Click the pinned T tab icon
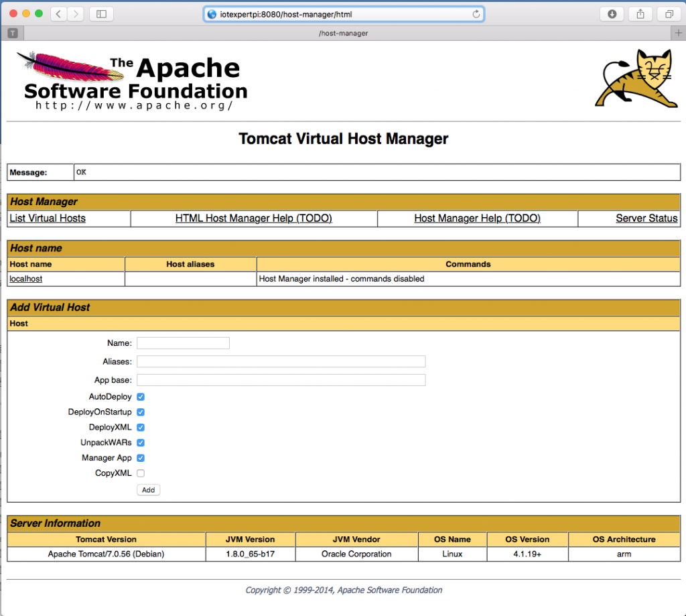Screen dimensions: 686x616 [x=13, y=33]
